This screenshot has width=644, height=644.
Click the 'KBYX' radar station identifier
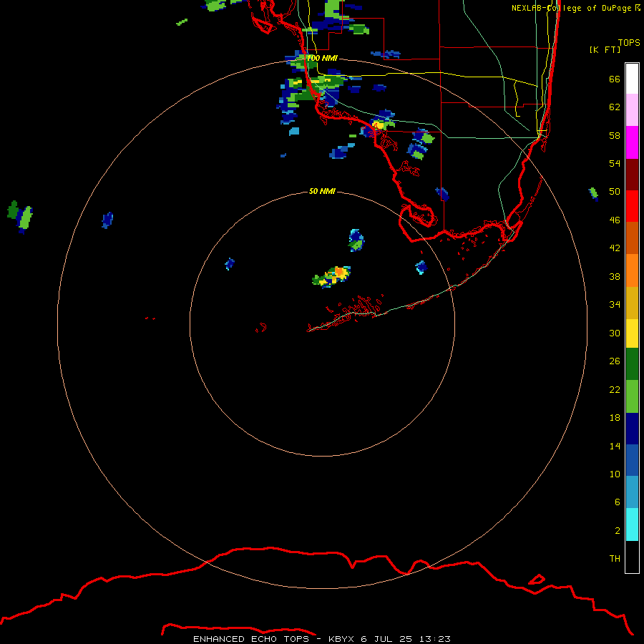point(341,639)
